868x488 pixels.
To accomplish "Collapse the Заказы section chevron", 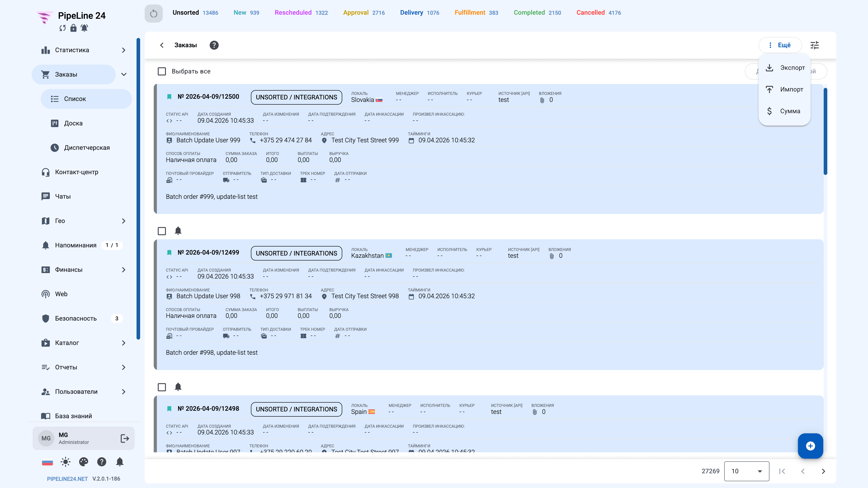I will coord(124,74).
